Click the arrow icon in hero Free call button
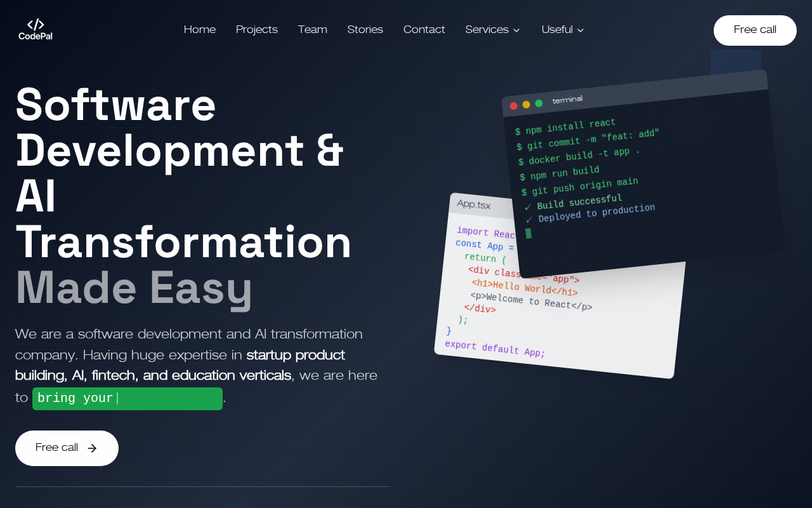 pos(92,448)
